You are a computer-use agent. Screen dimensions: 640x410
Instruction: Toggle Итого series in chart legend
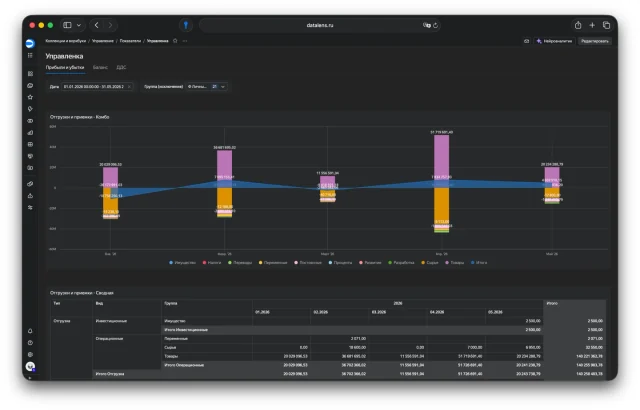coord(479,263)
